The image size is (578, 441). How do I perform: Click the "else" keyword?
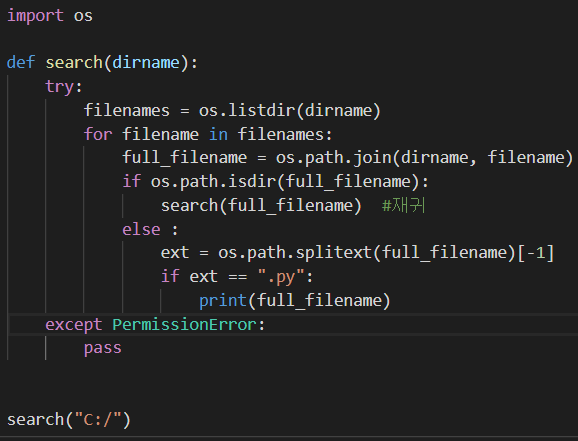tap(142, 230)
